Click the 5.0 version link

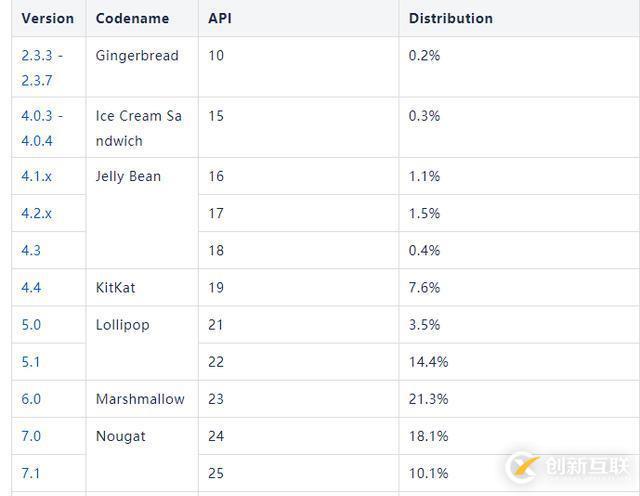pos(31,324)
